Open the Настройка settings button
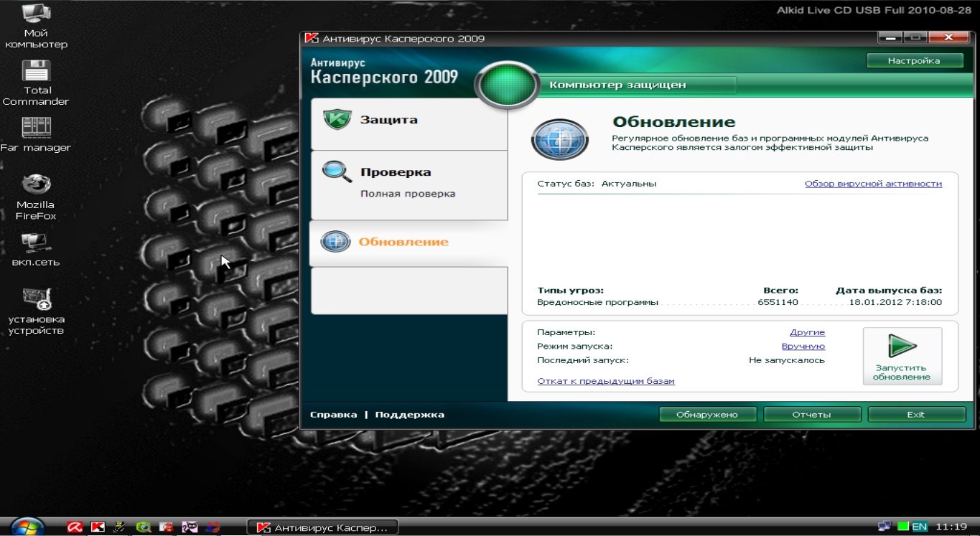The width and height of the screenshot is (980, 536). tap(914, 61)
